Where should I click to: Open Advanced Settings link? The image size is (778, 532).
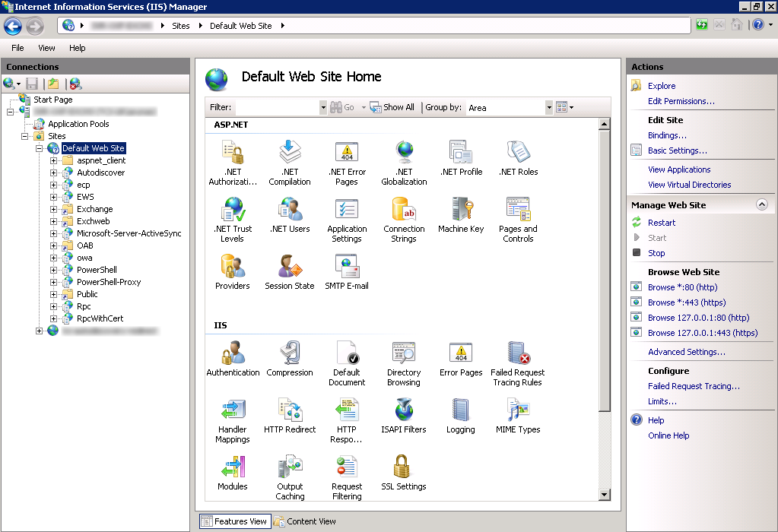(x=686, y=352)
